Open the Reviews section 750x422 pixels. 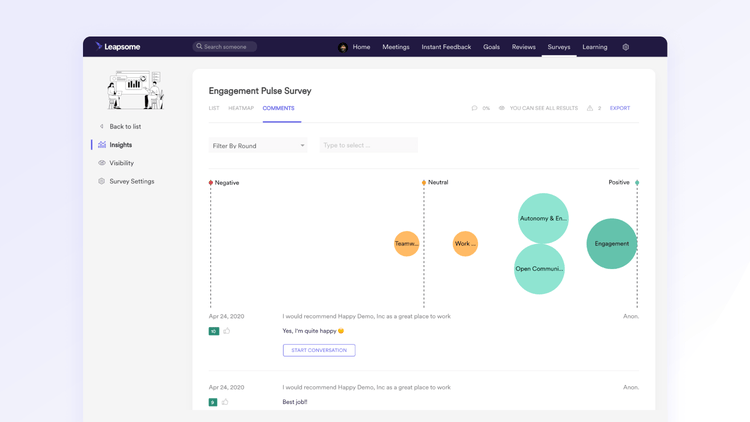click(523, 47)
